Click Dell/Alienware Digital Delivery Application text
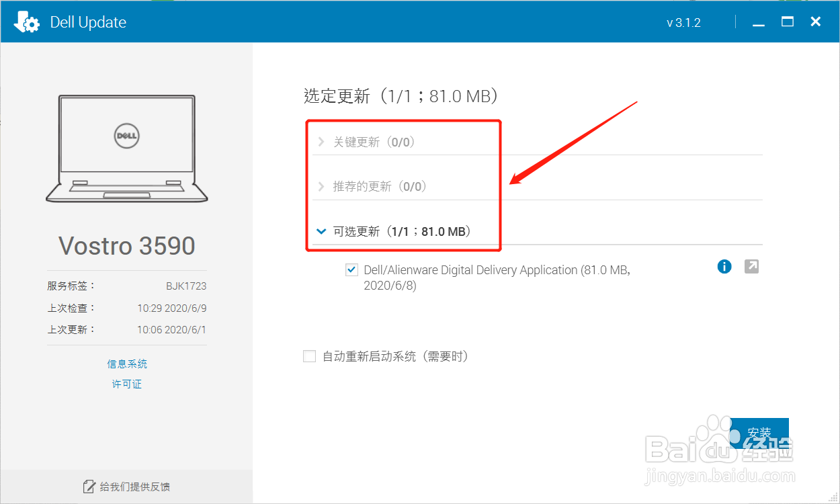Screen dimensions: 840x504 coord(497,278)
